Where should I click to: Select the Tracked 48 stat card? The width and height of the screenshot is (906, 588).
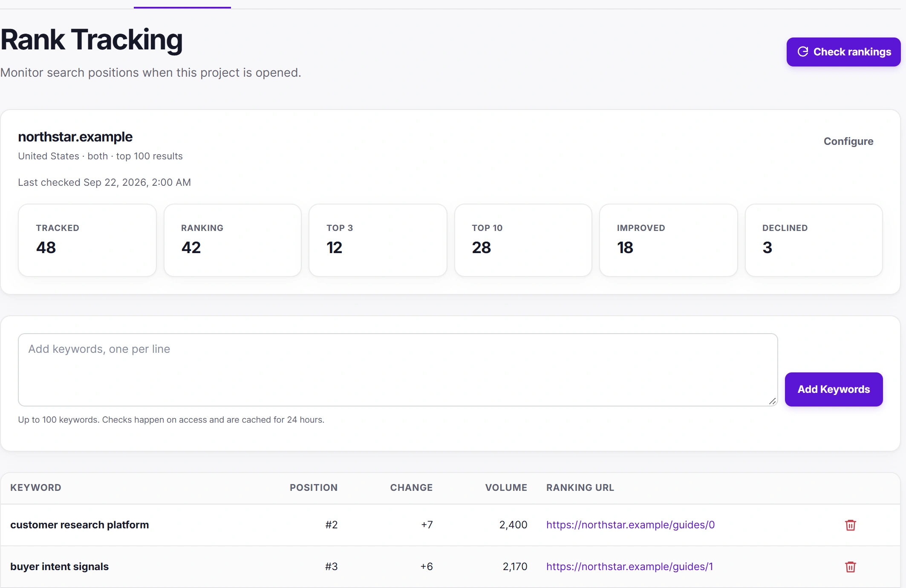tap(87, 240)
